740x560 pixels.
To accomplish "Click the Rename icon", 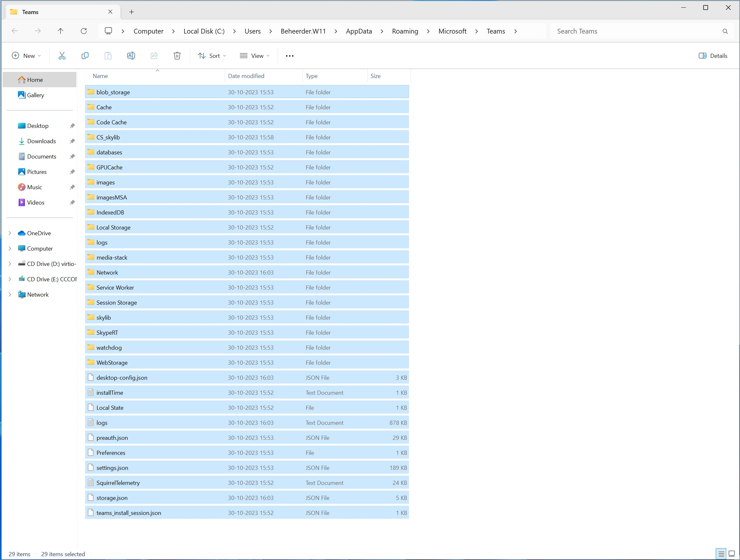I will (x=131, y=56).
